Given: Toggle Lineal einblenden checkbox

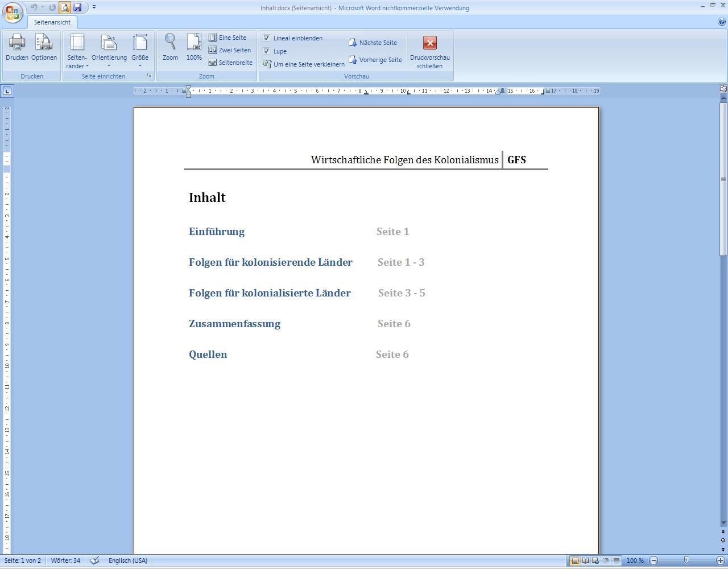Looking at the screenshot, I should point(266,38).
